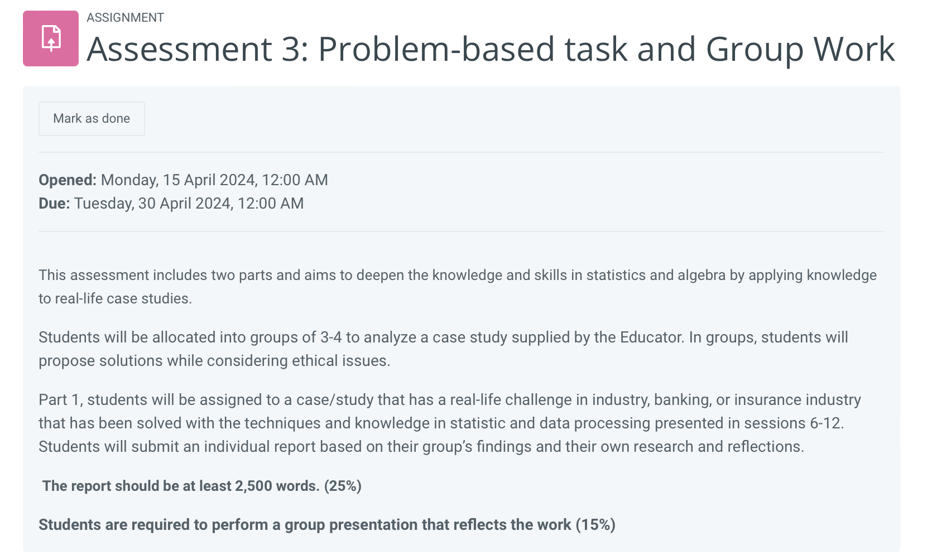The image size is (932, 560).
Task: Click the Opened date text
Action: 183,180
